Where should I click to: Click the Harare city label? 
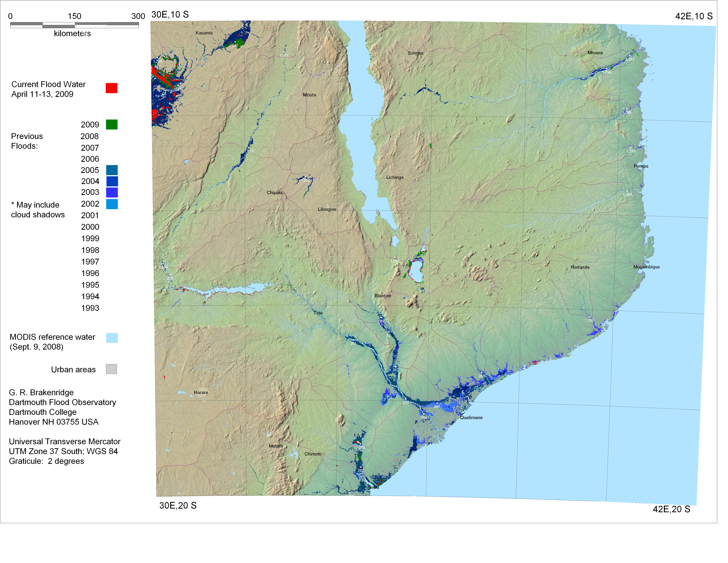[201, 392]
